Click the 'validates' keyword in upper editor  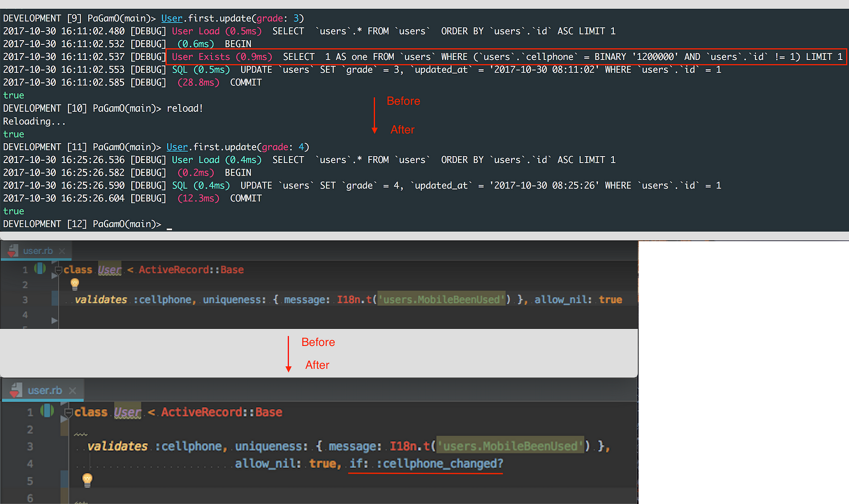[101, 300]
